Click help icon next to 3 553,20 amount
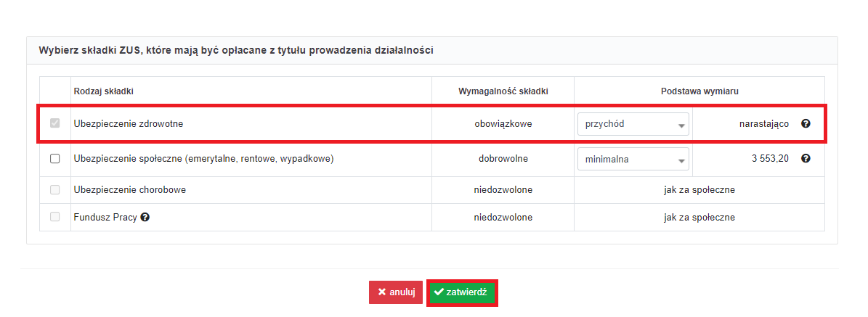Screen dimensions: 868x317 [806, 158]
